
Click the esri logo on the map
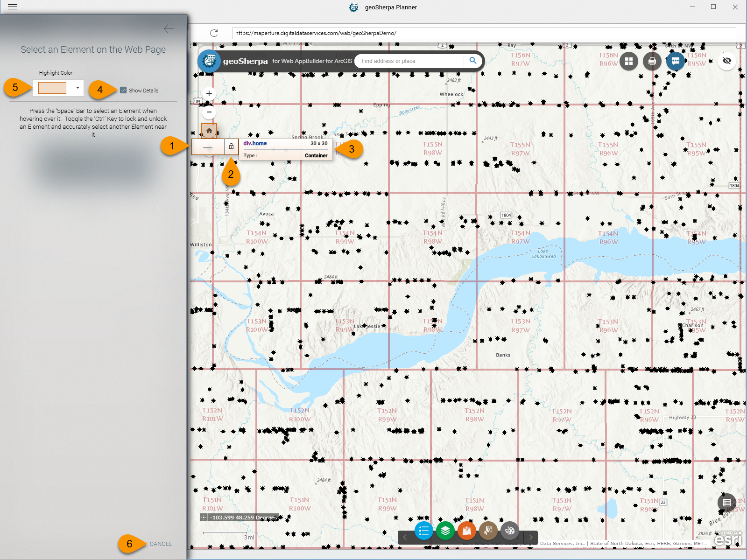click(x=728, y=540)
